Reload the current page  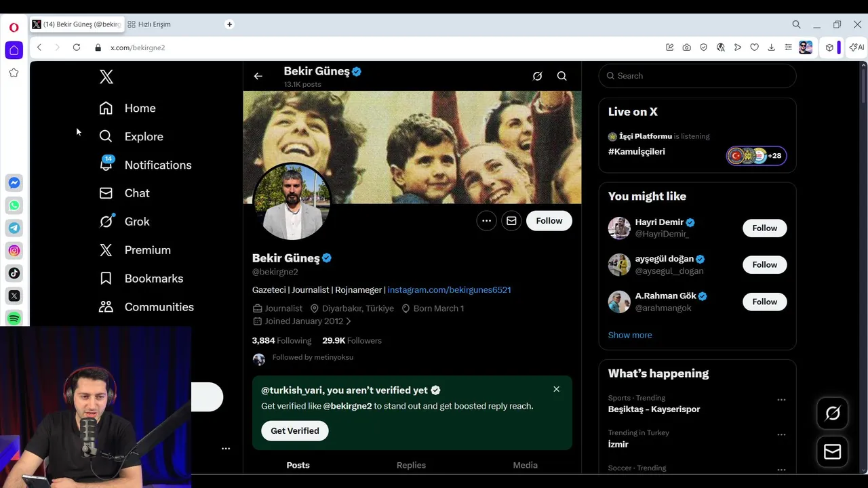[77, 47]
